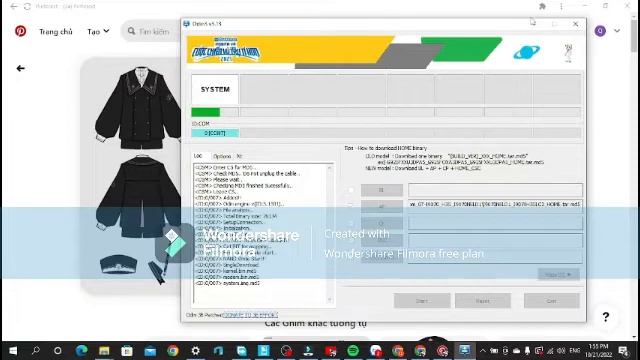Reload the browser page
640x360 pixels.
(x=27, y=7)
